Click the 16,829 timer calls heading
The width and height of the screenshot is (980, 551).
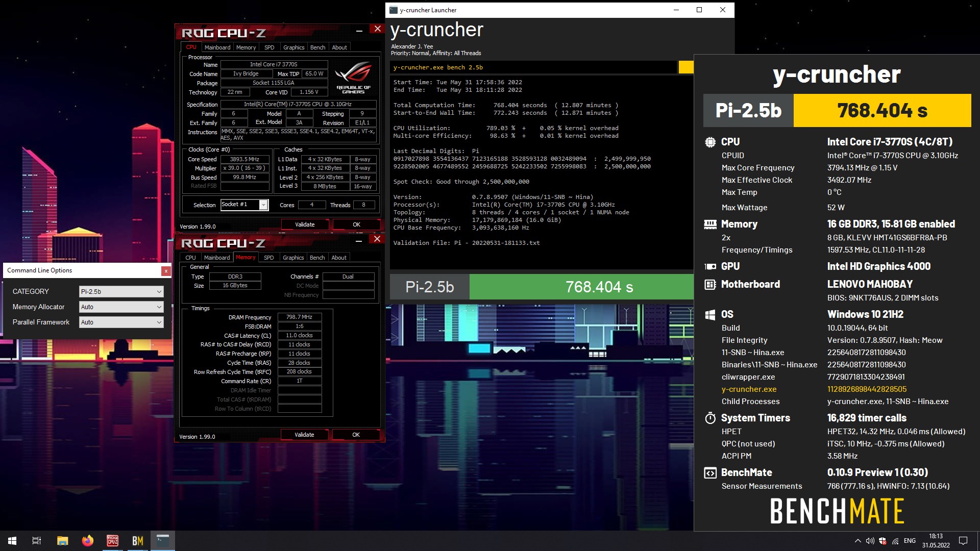[x=867, y=418]
